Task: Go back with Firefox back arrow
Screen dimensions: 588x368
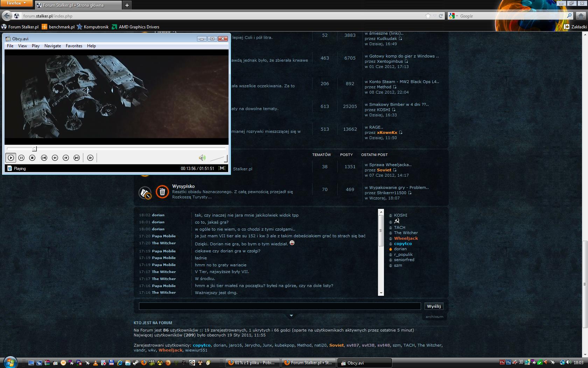Action: (7, 16)
